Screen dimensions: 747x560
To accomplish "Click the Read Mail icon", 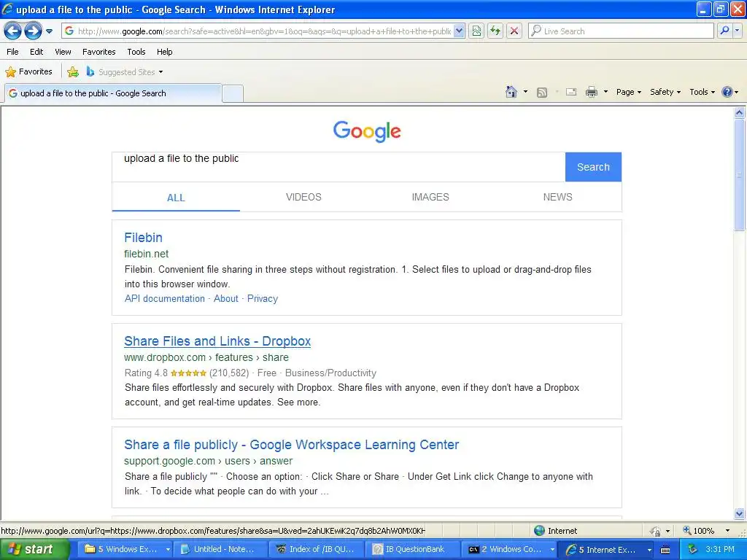I will (x=571, y=92).
